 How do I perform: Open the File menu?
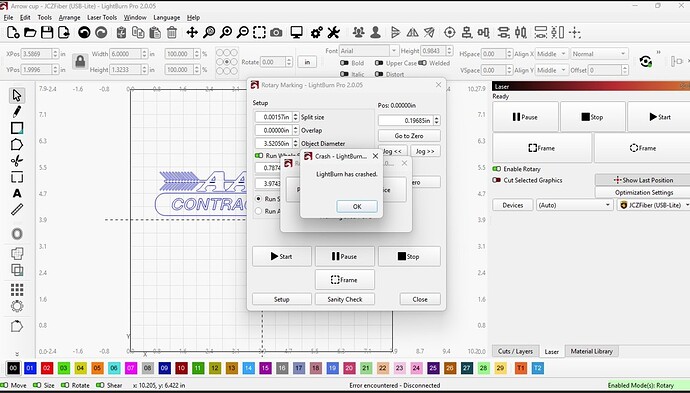(8, 18)
